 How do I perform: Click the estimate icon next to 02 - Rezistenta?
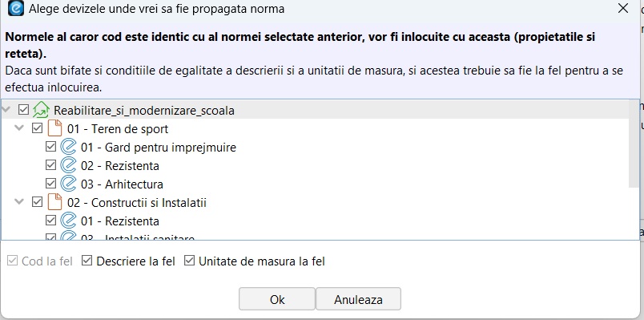click(68, 165)
